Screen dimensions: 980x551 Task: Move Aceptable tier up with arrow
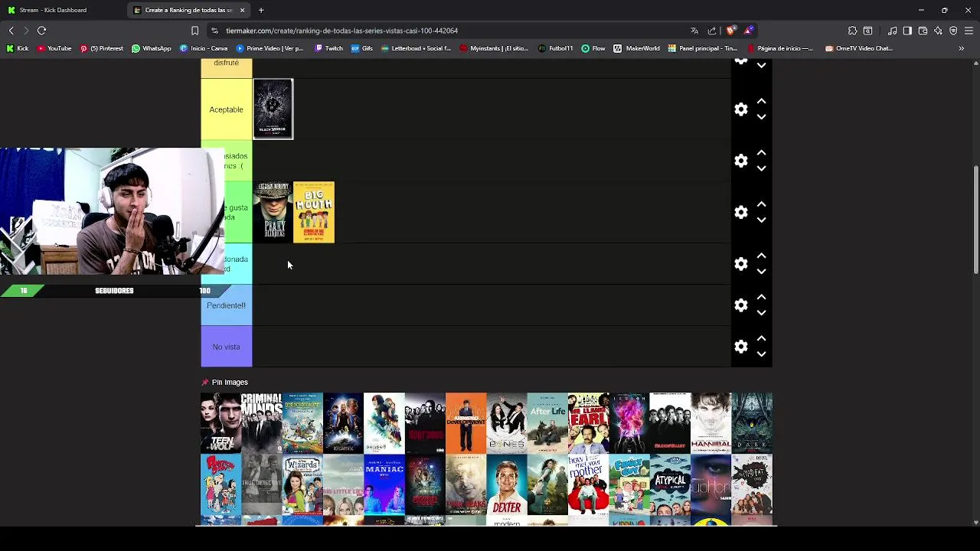761,101
